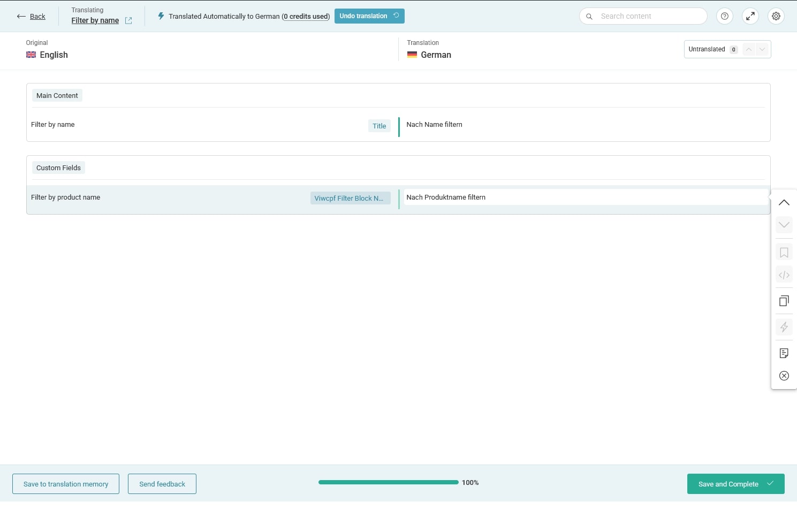Click the Back link
This screenshot has height=532, width=797.
[32, 16]
